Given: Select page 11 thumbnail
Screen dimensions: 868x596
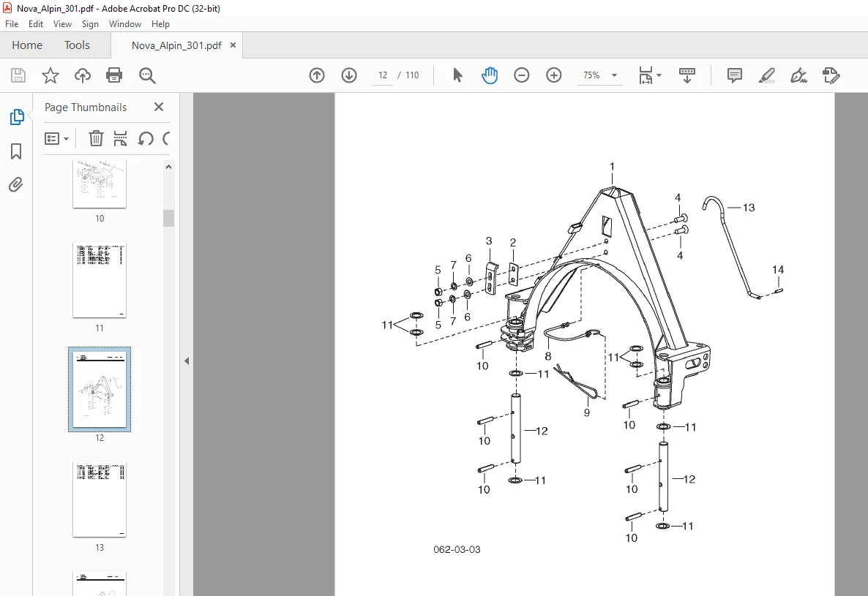Looking at the screenshot, I should pyautogui.click(x=100, y=280).
